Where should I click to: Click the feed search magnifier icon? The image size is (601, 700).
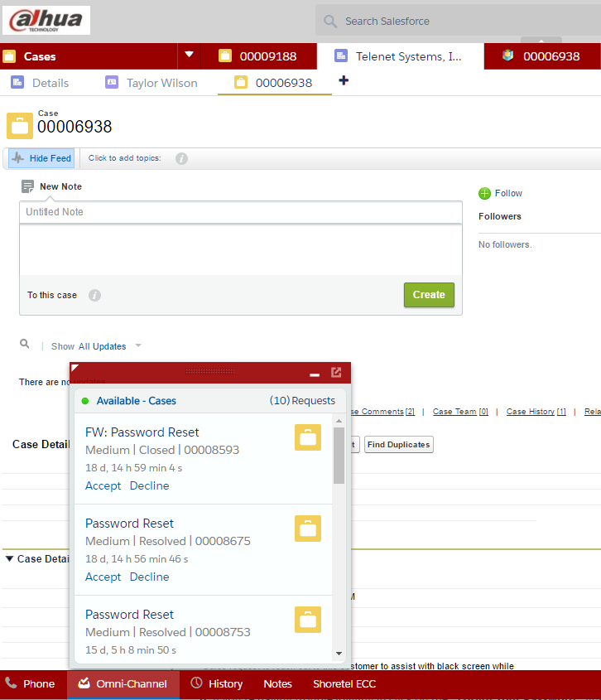[25, 344]
